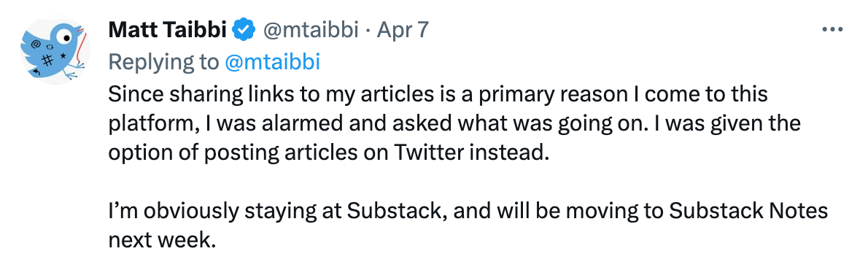Click the Apr 7 timestamp

point(403,30)
